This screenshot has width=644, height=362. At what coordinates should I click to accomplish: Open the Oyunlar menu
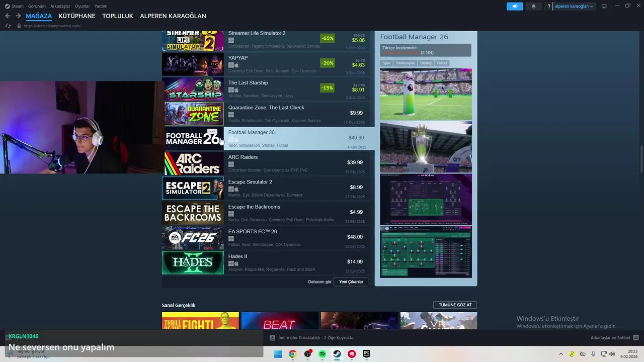point(83,6)
